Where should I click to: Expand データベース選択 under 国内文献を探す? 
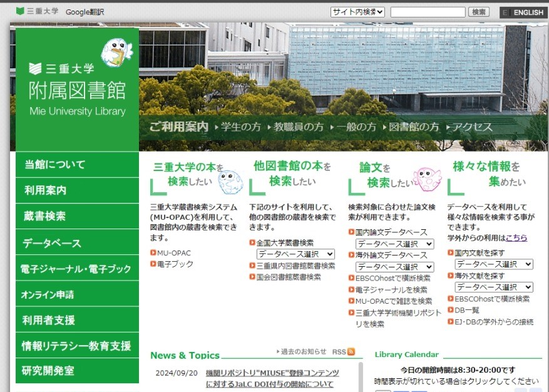click(x=494, y=264)
